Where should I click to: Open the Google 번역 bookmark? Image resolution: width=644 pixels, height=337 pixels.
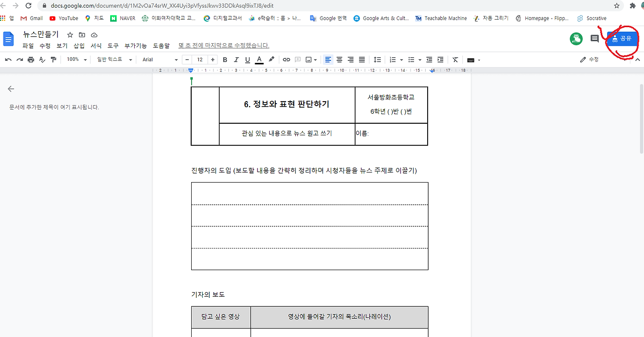click(x=329, y=18)
